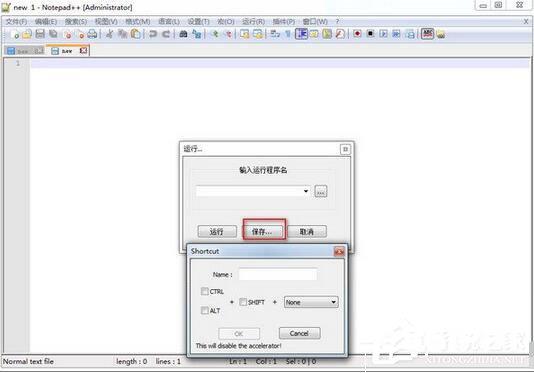Viewport: 534px width, 373px height.
Task: Open the None key dropdown
Action: pyautogui.click(x=311, y=302)
